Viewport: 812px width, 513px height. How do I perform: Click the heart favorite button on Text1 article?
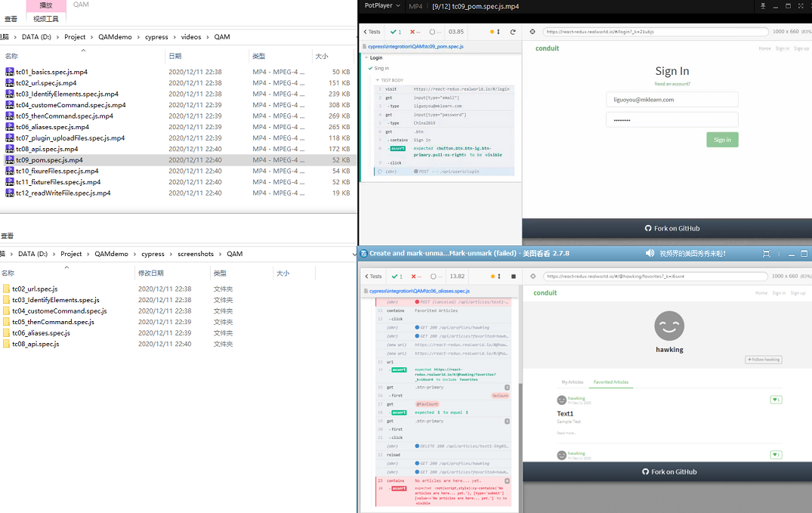[776, 400]
